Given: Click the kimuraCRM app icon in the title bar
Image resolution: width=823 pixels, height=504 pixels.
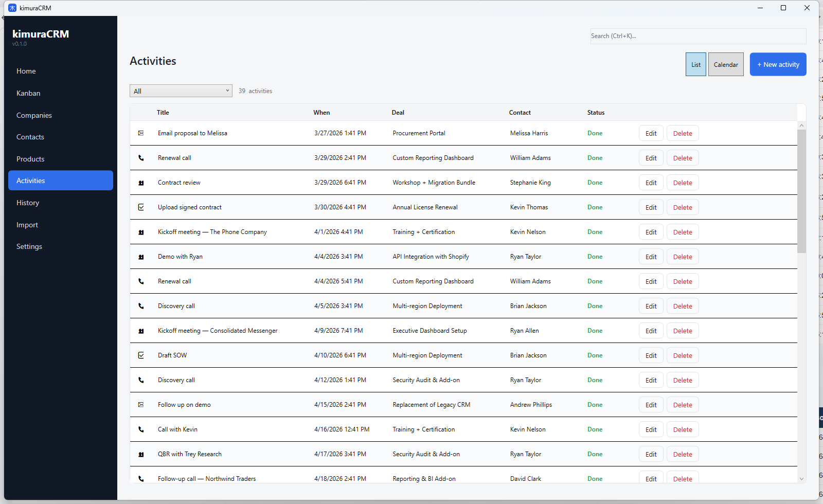Looking at the screenshot, I should tap(12, 8).
